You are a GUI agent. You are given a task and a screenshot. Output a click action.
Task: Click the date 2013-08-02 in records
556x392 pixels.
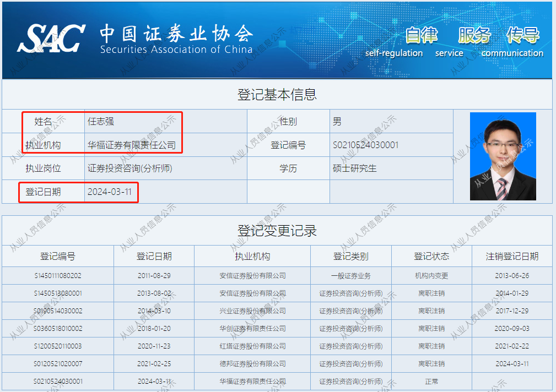(x=154, y=293)
